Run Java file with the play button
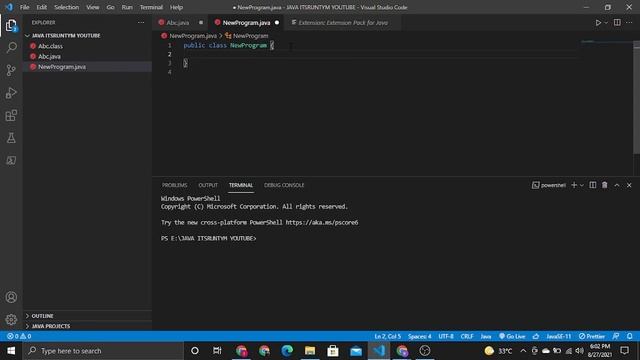The image size is (640, 360). pos(598,23)
